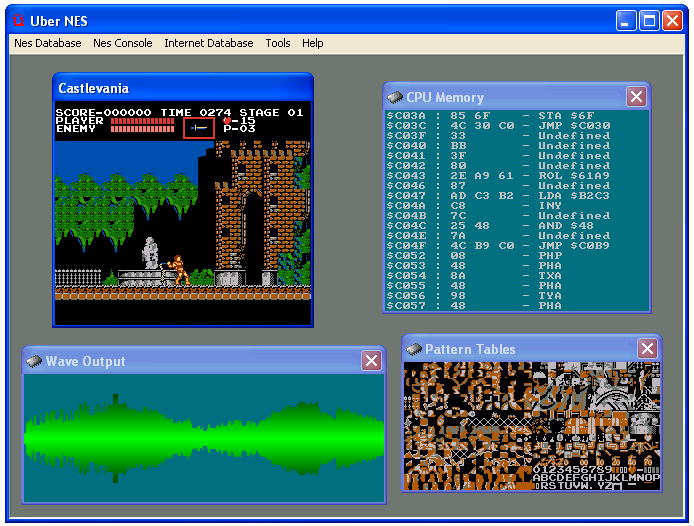Click the Simon Belmont character sprite
The width and height of the screenshot is (694, 526).
[180, 270]
